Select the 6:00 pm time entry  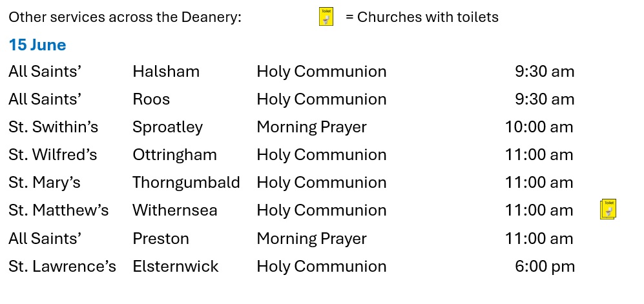pos(545,267)
